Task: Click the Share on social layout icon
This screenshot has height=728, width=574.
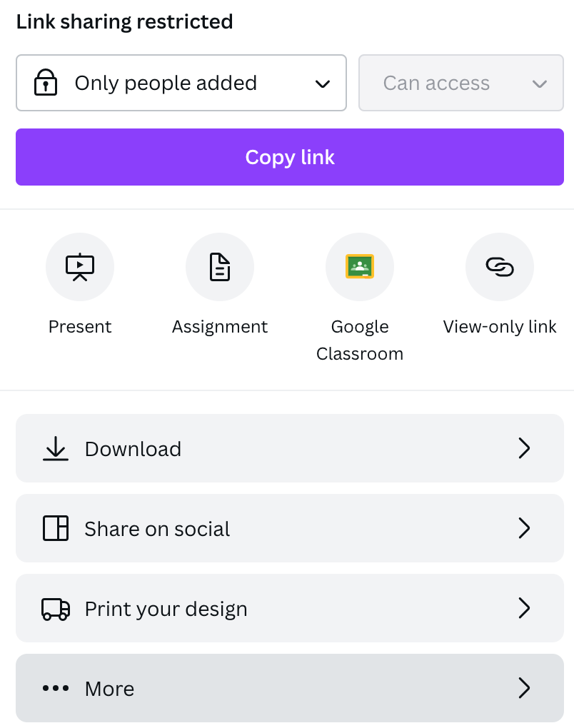Action: [x=56, y=528]
